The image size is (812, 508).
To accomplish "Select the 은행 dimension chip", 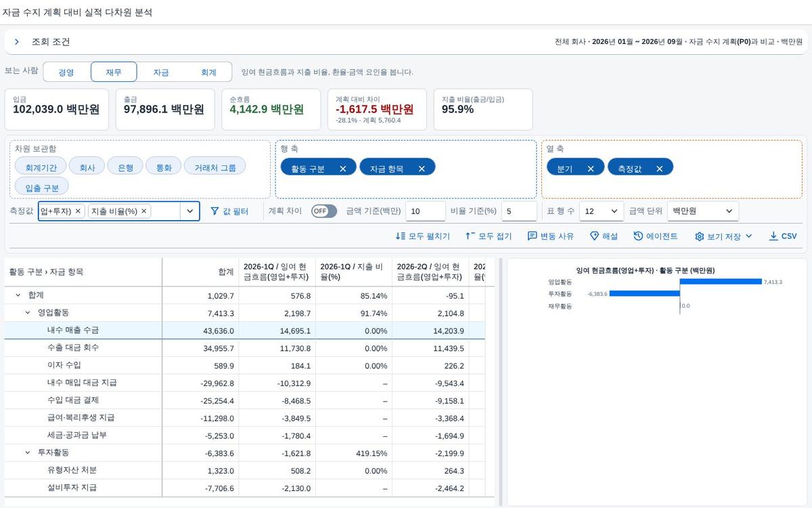I will tap(126, 167).
